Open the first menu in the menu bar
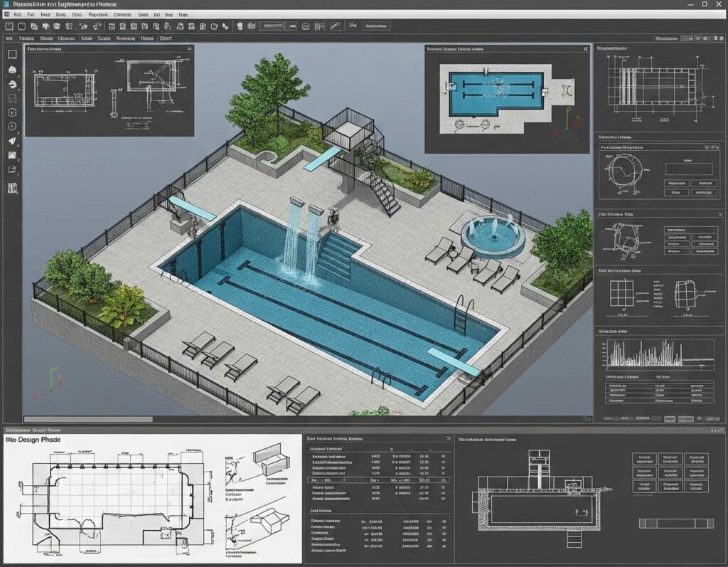The width and height of the screenshot is (728, 567). click(17, 14)
